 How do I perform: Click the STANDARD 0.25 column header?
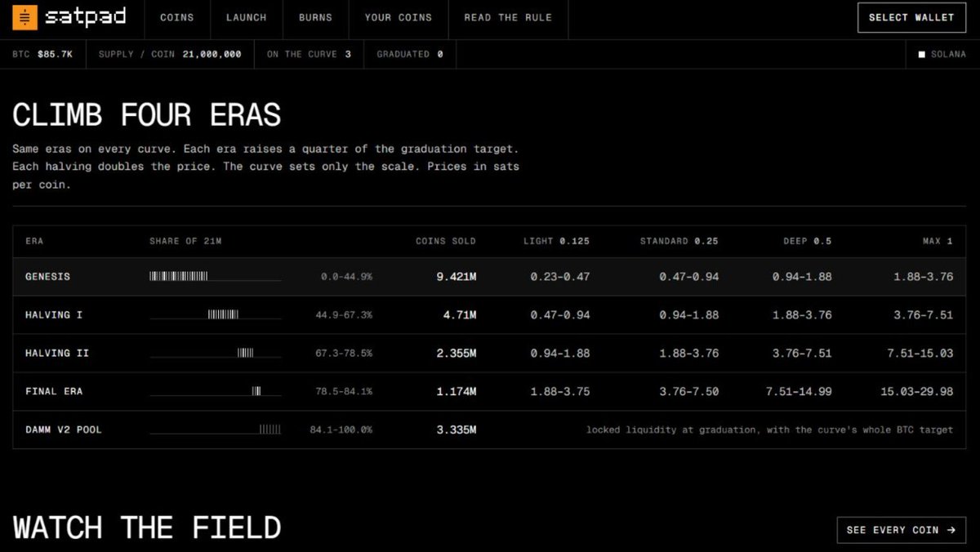click(679, 242)
